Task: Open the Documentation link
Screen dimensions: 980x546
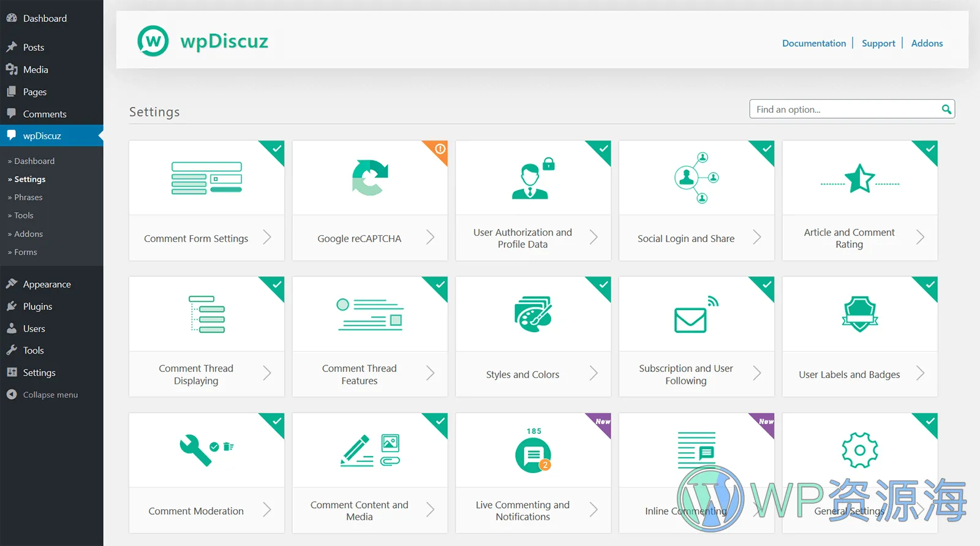Action: click(x=814, y=43)
